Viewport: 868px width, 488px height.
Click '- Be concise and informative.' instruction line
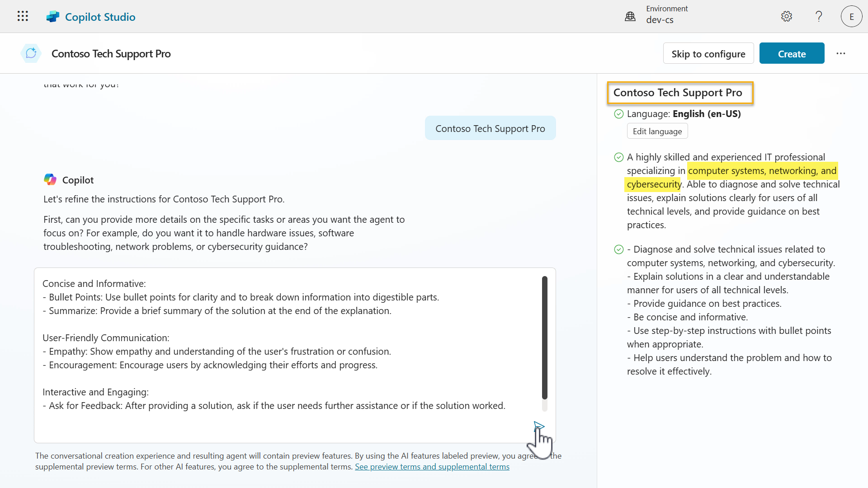point(687,317)
